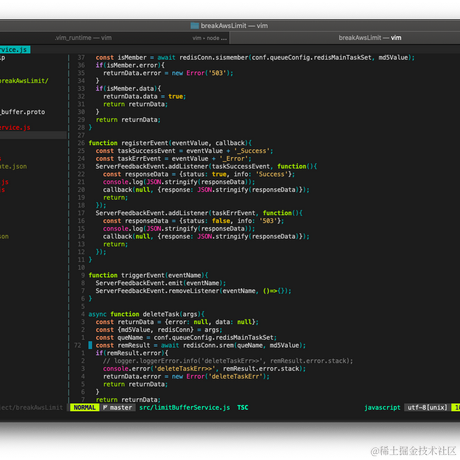Click the const isMember redisConn.sismember line
This screenshot has width=460, height=460.
click(255, 57)
